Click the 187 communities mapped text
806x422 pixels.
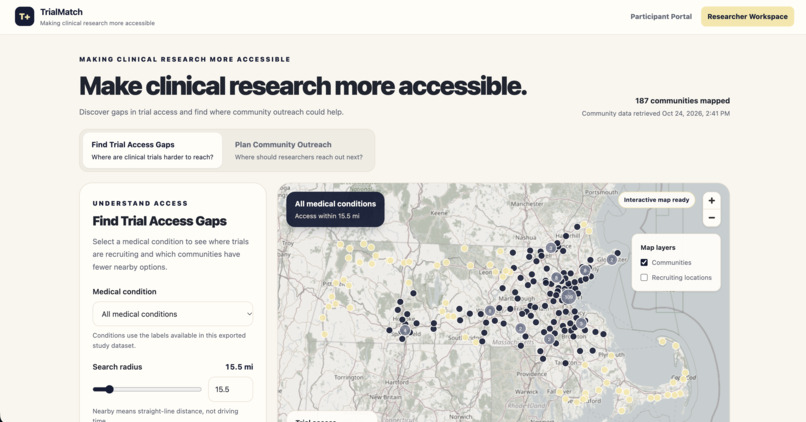[682, 101]
